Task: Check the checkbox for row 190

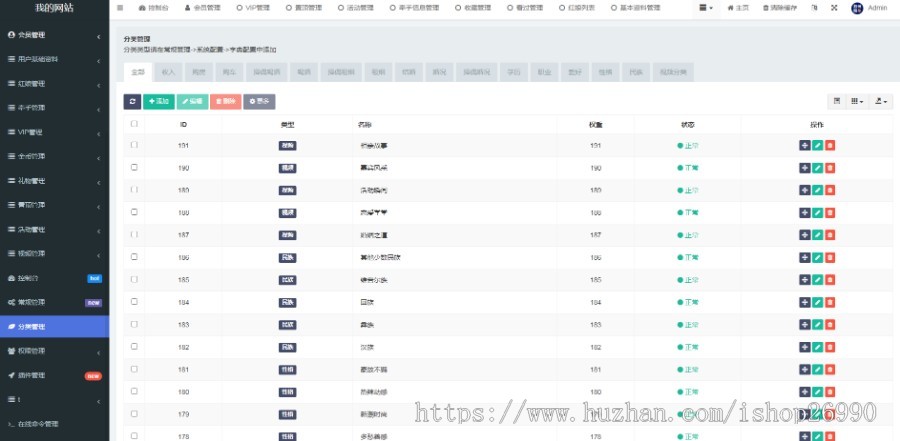Action: (134, 167)
